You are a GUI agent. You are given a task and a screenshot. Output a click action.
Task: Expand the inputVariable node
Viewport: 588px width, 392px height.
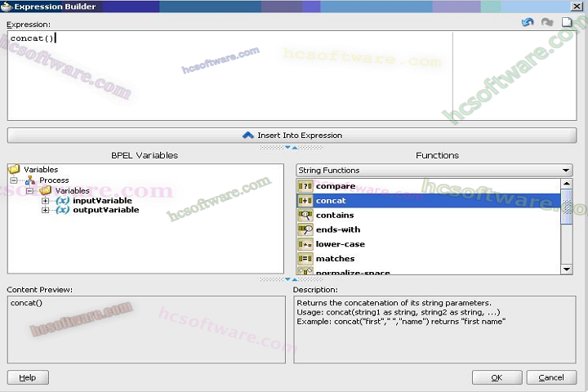tap(46, 201)
